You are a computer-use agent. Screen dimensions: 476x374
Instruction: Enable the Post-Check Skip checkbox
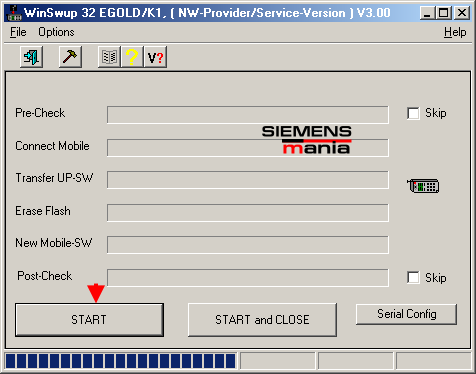coord(413,277)
